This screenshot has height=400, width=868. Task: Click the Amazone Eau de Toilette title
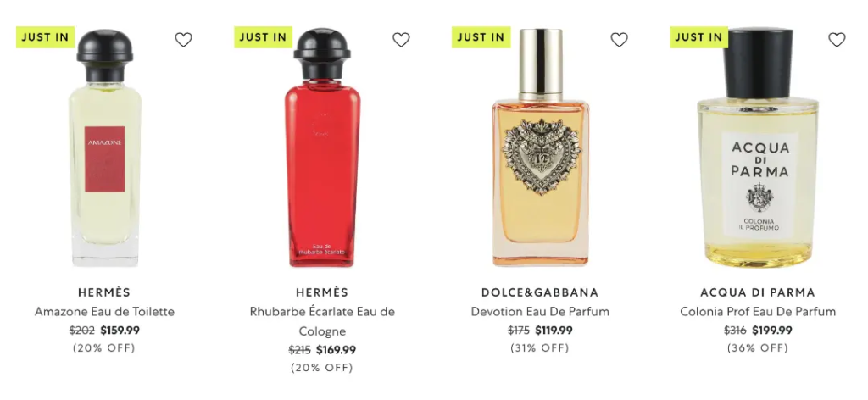coord(104,312)
